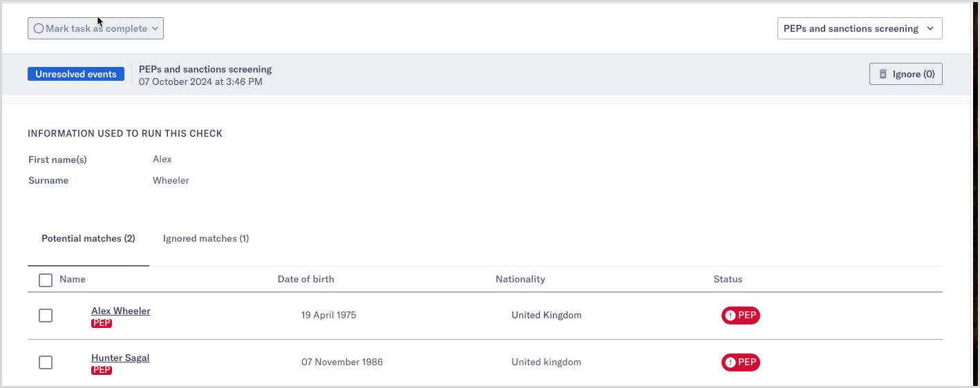
Task: Click the Unresolved events badge
Action: 76,74
